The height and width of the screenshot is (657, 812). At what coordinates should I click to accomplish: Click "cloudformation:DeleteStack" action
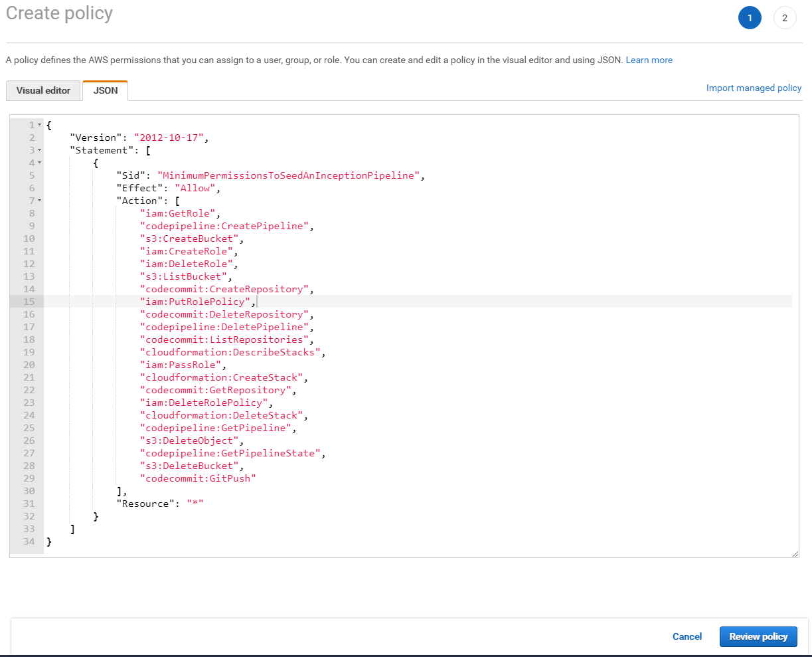tap(221, 415)
